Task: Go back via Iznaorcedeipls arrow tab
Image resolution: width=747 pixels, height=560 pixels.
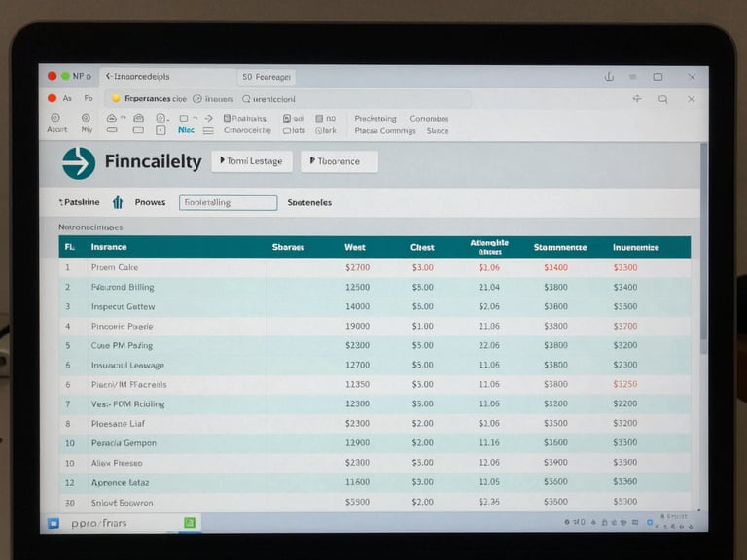Action: (138, 76)
